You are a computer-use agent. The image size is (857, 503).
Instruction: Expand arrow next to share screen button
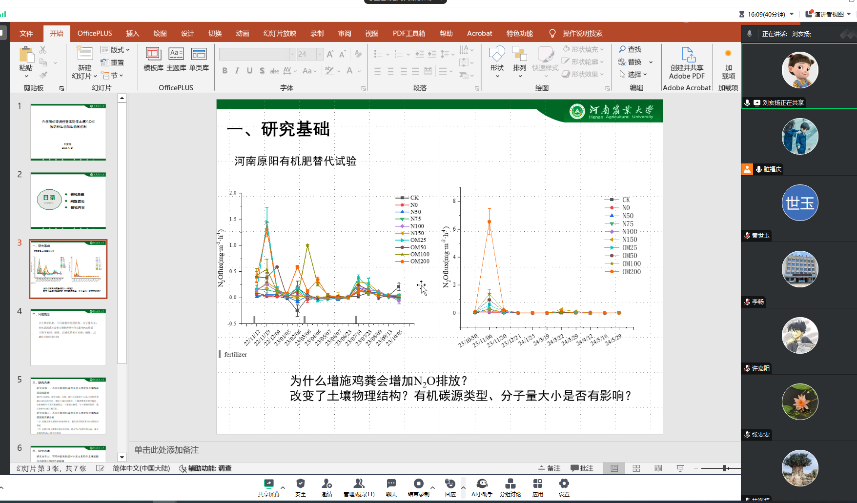(281, 484)
